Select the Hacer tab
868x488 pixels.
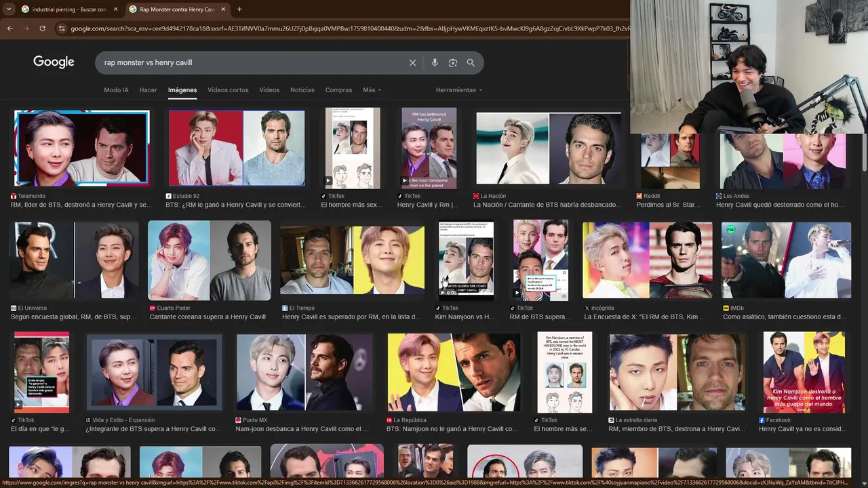[148, 90]
